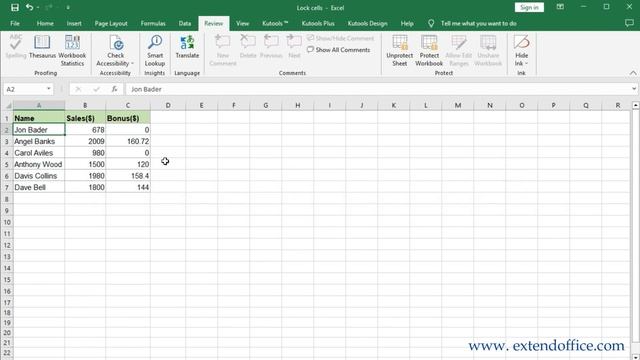Select column C header

[x=128, y=105]
